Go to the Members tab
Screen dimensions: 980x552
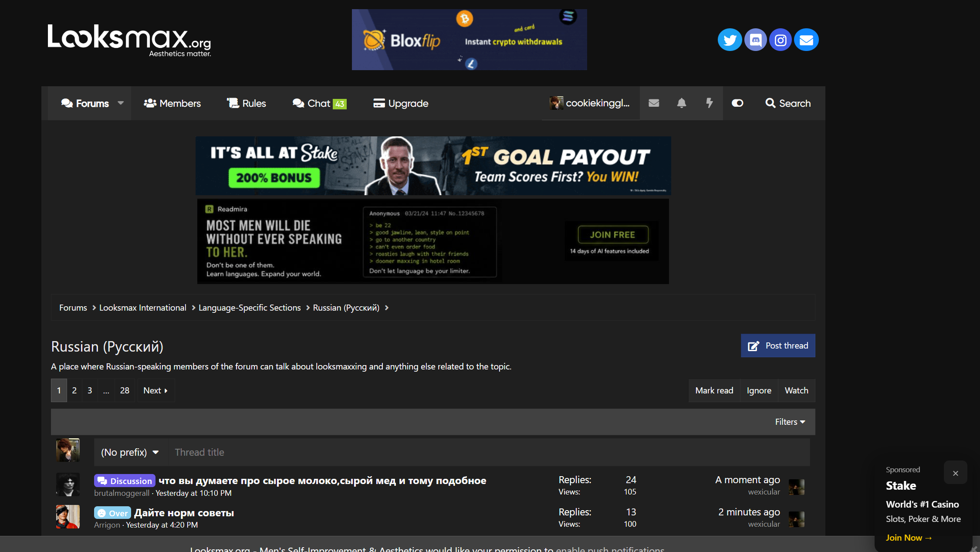click(172, 103)
